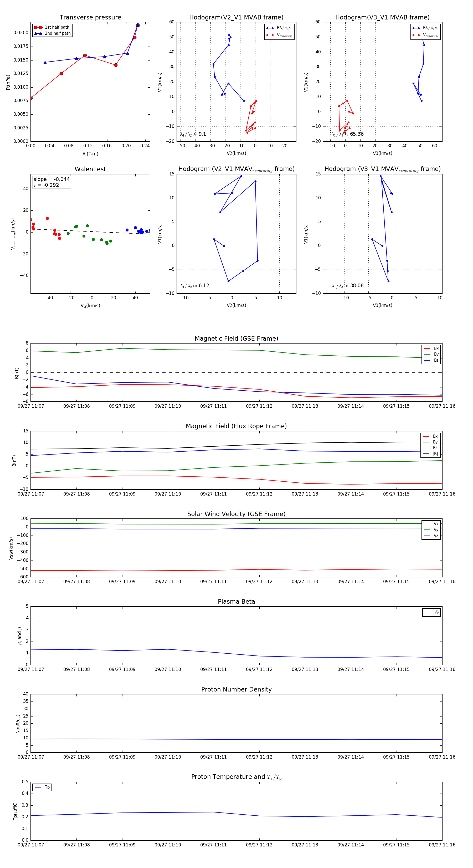The width and height of the screenshot is (473, 868).
Task: Click the 'Plasma Beta' plot title
Action: click(x=236, y=602)
